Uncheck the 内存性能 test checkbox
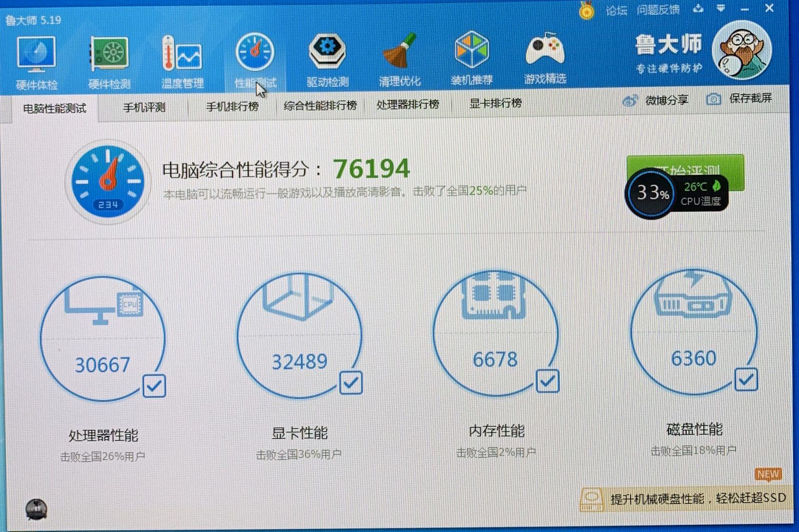Image resolution: width=799 pixels, height=532 pixels. 547,381
